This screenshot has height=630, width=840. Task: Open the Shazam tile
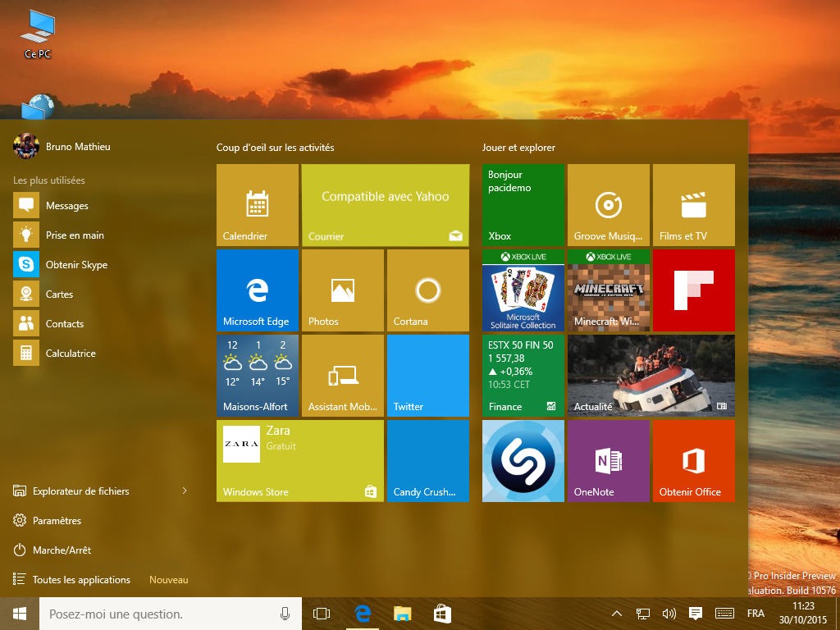click(523, 460)
